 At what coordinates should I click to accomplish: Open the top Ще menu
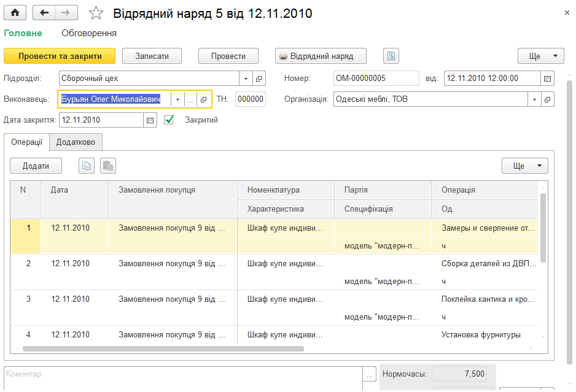(x=541, y=56)
